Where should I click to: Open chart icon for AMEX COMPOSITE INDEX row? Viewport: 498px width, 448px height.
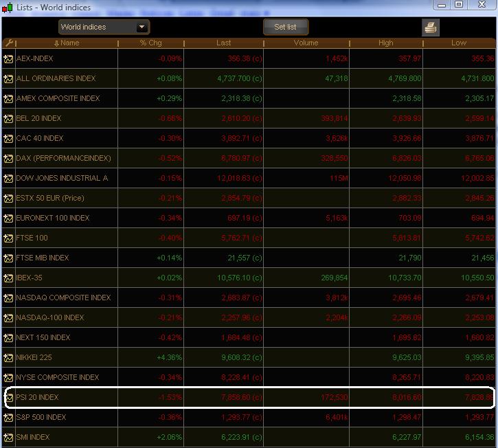8,99
